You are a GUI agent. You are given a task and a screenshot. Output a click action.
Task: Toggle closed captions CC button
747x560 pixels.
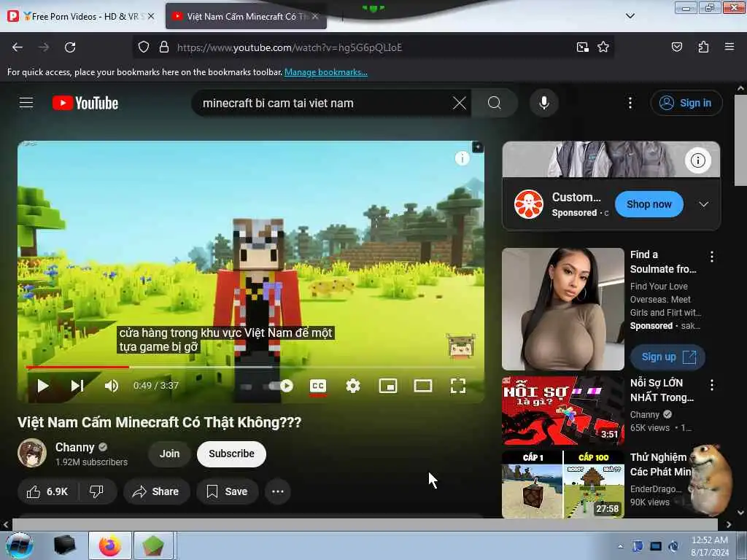click(318, 386)
